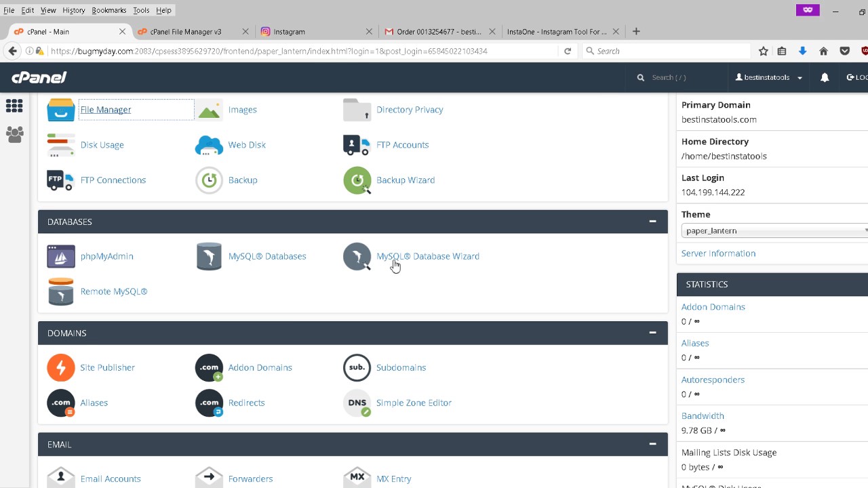Open the bestinstatools user dropdown
The width and height of the screenshot is (868, 488).
tap(769, 77)
